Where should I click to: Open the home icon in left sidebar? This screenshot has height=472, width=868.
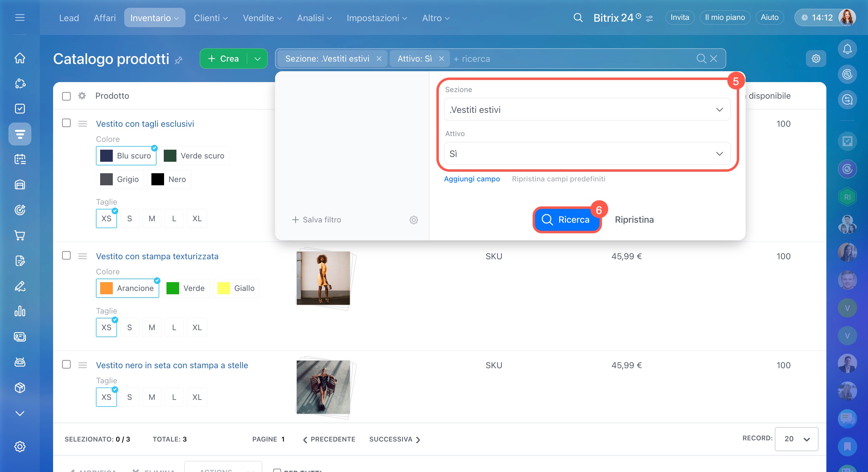coord(20,58)
